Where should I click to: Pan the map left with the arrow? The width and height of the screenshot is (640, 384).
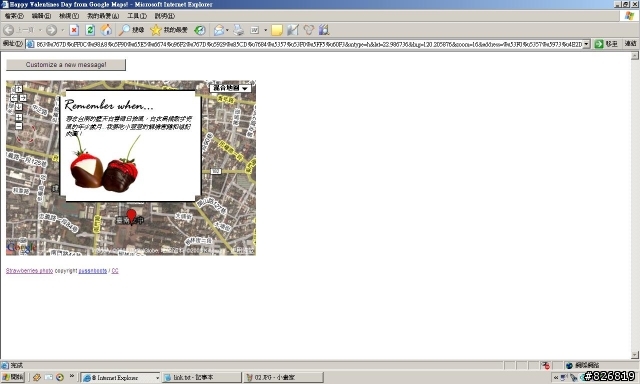coord(14,98)
